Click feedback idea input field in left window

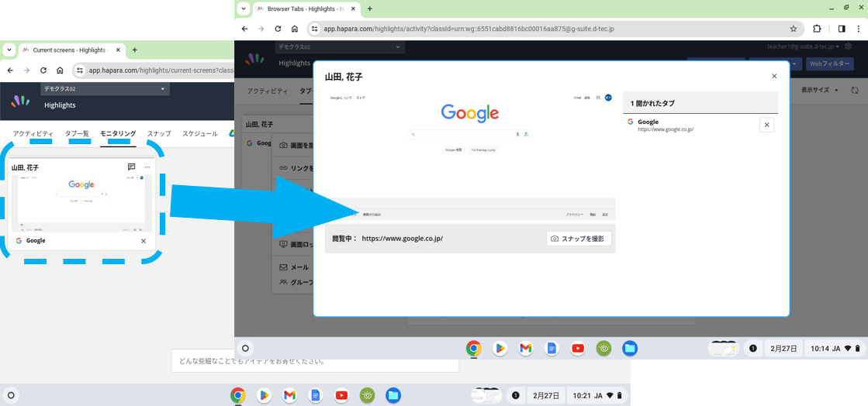click(315, 361)
